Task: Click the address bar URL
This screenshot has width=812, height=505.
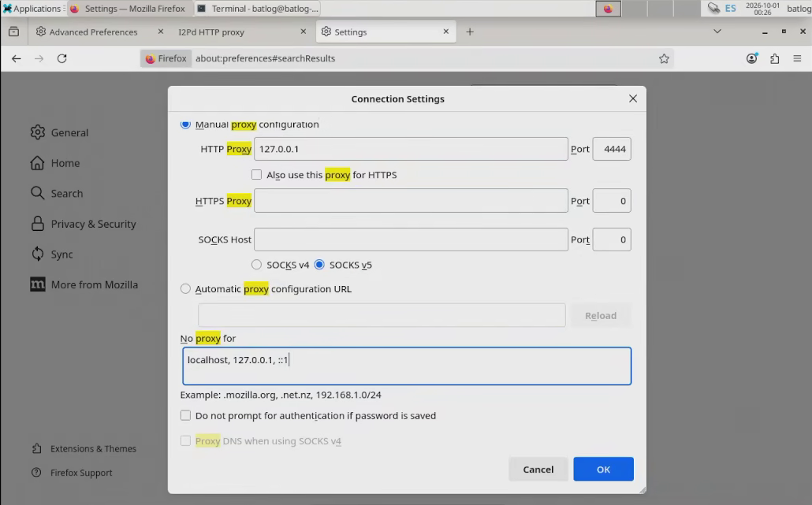Action: (x=265, y=58)
